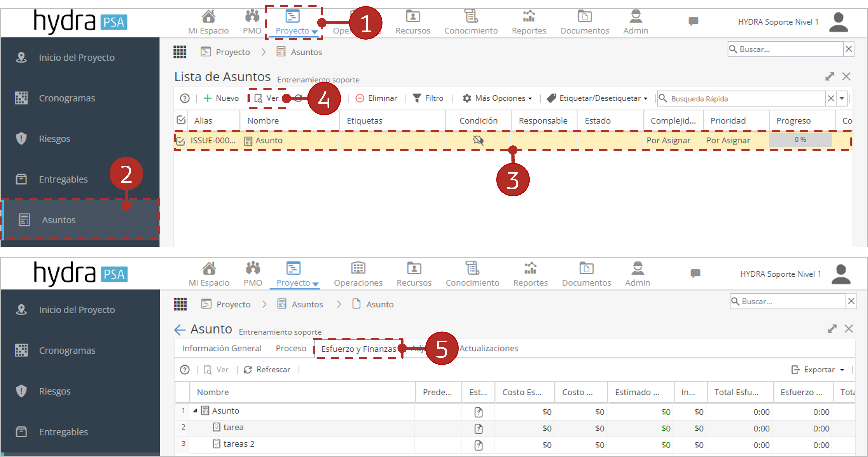Select Entregables in Asunto detail sidebar
This screenshot has width=868, height=457.
[x=80, y=432]
